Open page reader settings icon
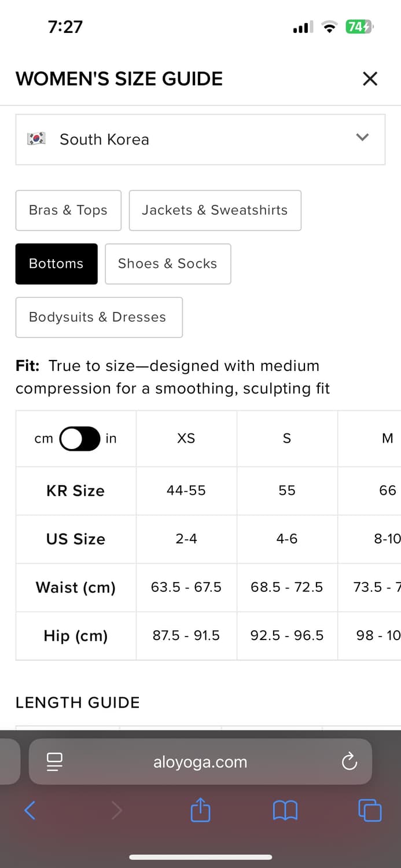Image resolution: width=401 pixels, height=868 pixels. coord(54,762)
